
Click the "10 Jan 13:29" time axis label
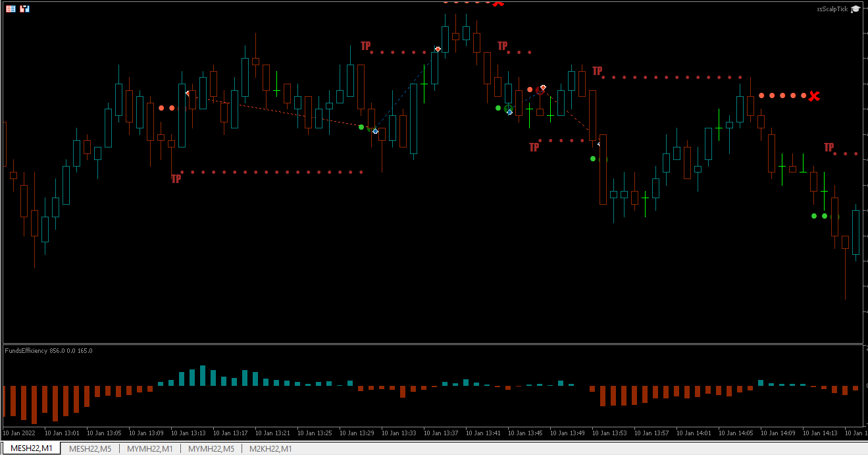[x=357, y=433]
